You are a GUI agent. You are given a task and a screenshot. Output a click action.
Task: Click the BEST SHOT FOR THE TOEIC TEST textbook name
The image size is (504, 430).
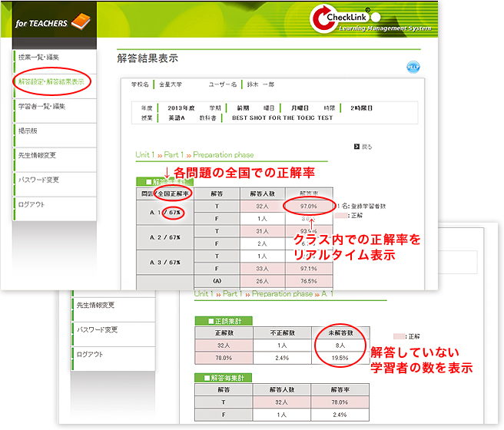pyautogui.click(x=282, y=117)
